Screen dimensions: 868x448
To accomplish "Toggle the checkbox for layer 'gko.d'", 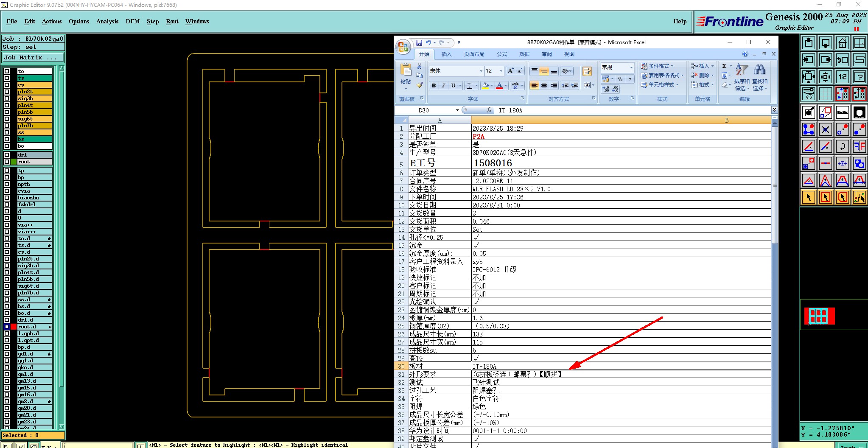I will pyautogui.click(x=7, y=367).
